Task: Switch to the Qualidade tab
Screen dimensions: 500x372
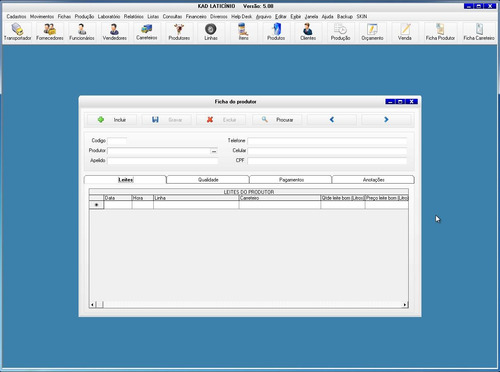Action: pos(208,180)
